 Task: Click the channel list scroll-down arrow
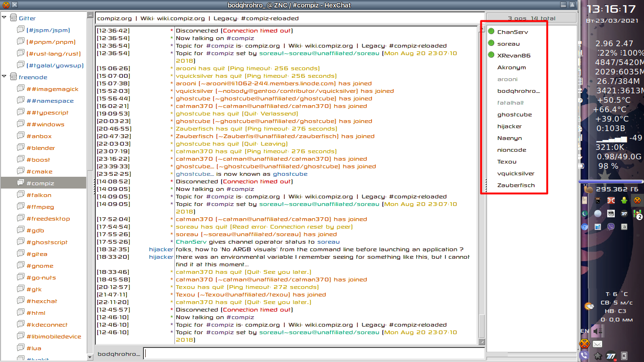(x=90, y=358)
